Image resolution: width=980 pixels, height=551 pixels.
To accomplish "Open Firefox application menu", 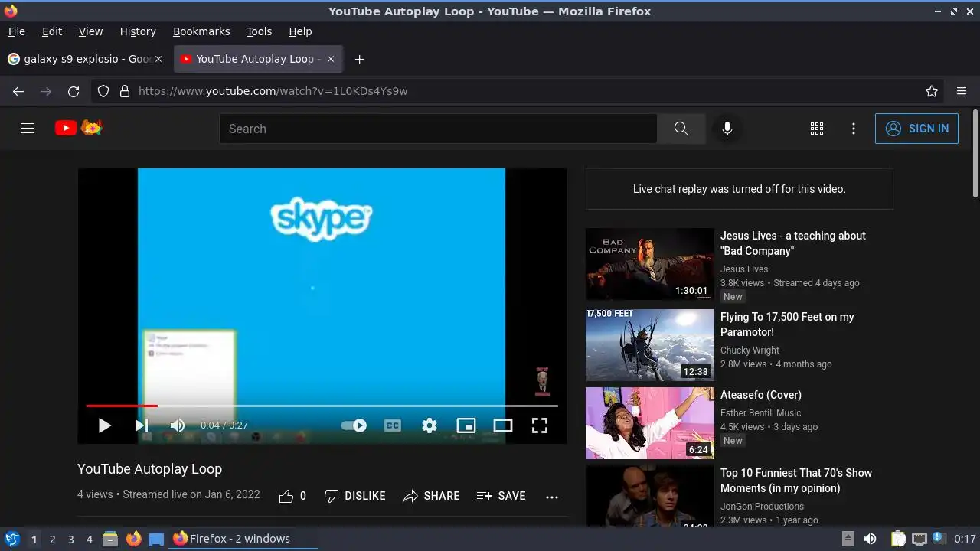I will (x=962, y=91).
